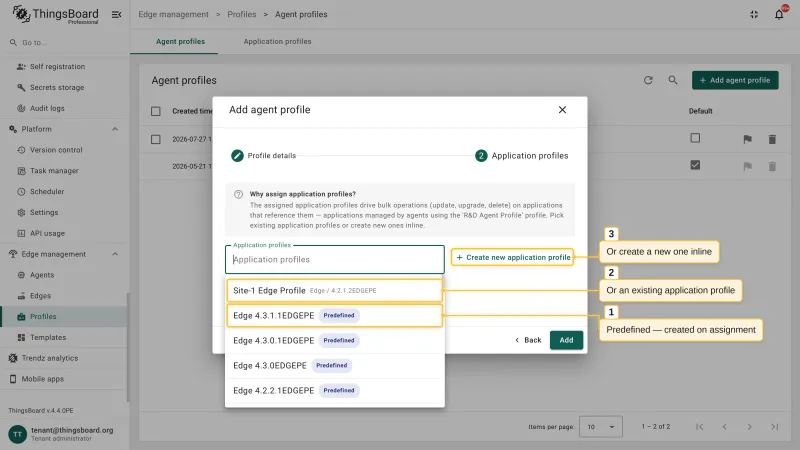Open the Items per page dropdown
Viewport: 800px width, 450px height.
click(601, 427)
